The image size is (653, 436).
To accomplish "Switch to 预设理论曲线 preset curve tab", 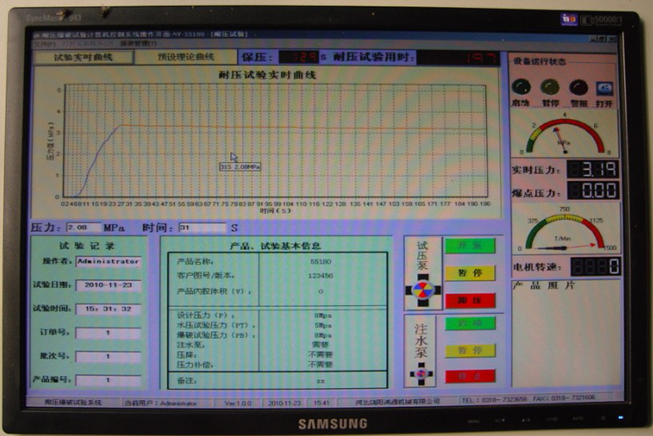I will 186,58.
